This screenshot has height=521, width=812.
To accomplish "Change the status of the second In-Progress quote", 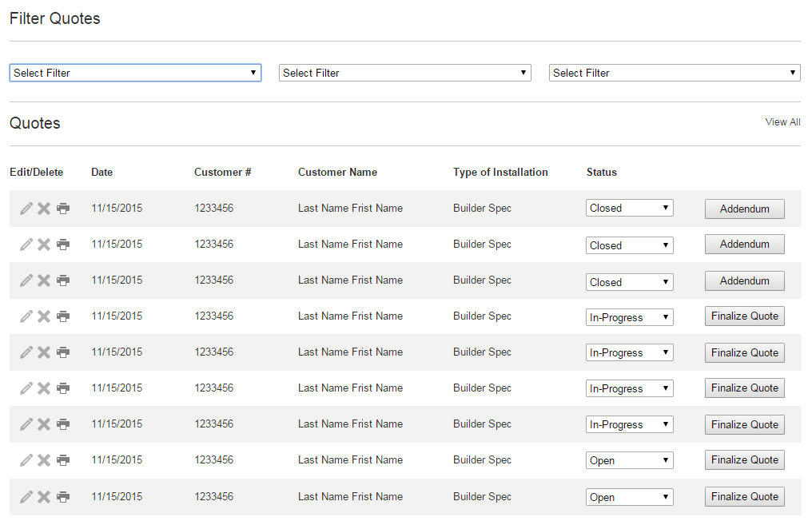I will [x=630, y=352].
